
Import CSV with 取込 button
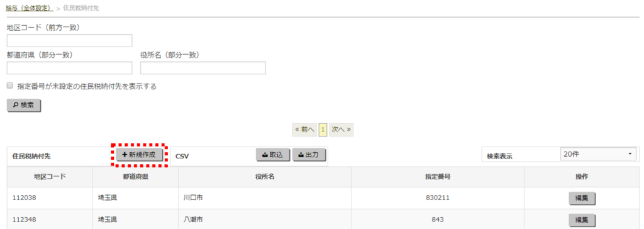click(273, 155)
